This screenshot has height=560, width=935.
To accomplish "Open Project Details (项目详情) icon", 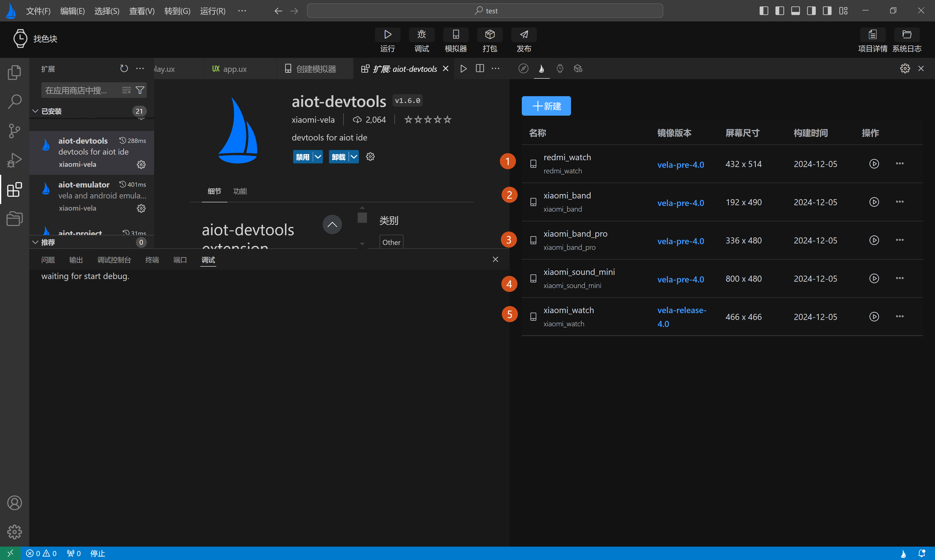I will (872, 35).
